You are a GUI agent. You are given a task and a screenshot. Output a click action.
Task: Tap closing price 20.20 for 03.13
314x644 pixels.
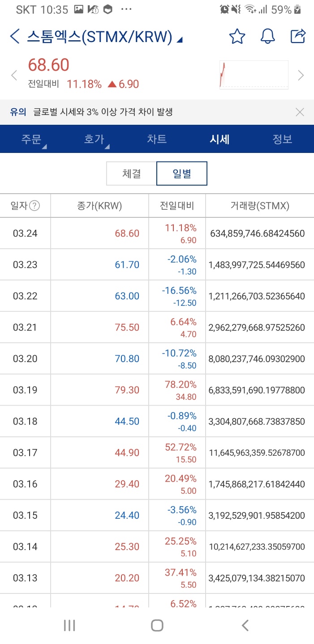coord(127,578)
